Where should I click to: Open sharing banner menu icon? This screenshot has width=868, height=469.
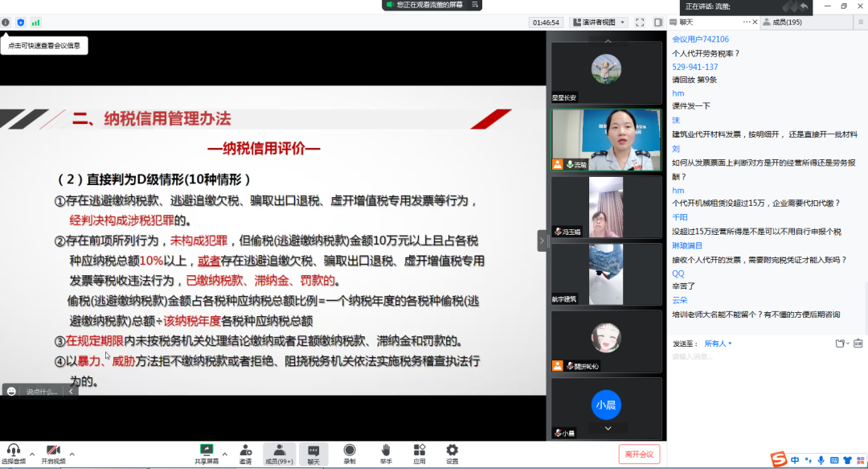click(475, 5)
